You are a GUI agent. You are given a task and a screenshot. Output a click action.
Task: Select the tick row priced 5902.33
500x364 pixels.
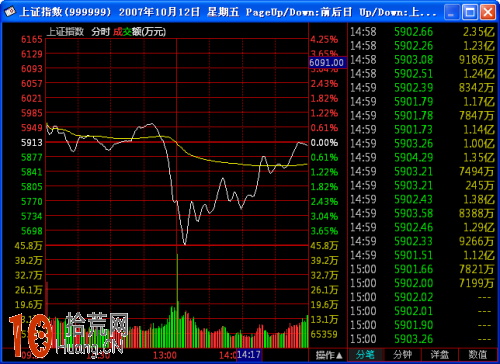click(422, 242)
